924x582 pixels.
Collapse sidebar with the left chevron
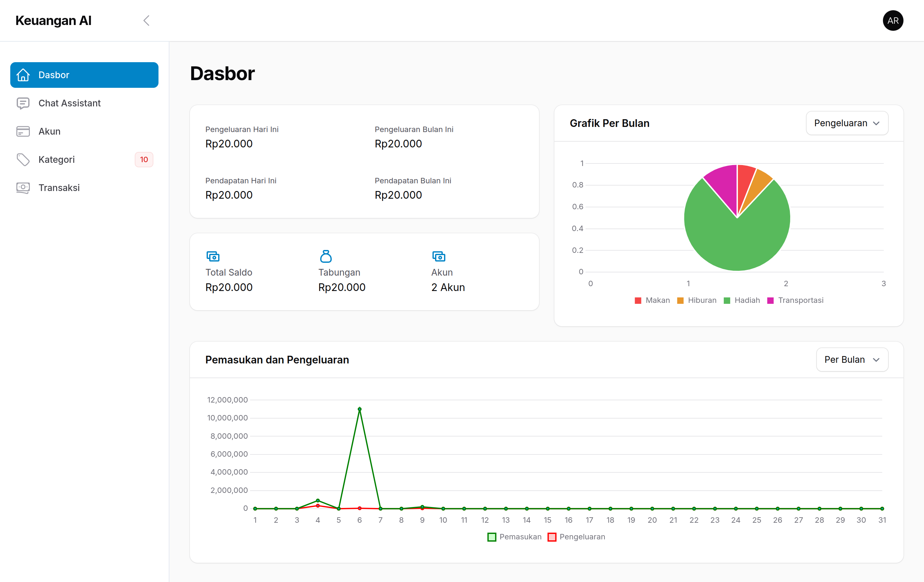[146, 21]
